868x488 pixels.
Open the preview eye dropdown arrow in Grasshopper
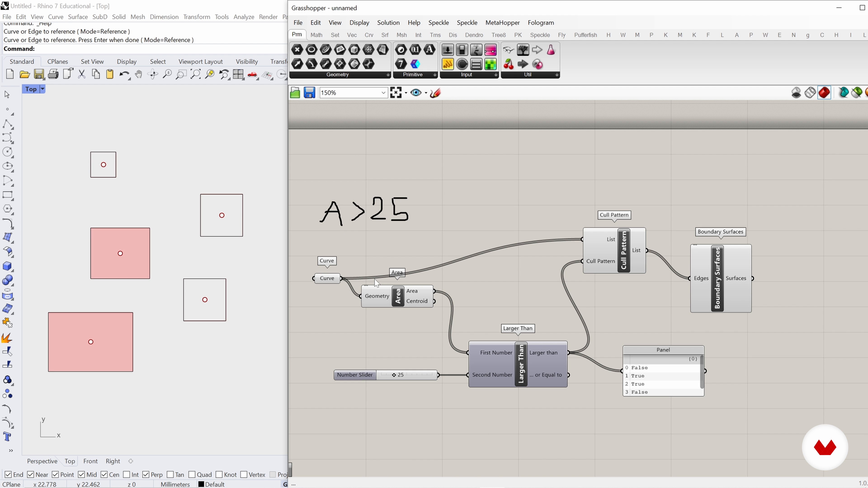(426, 93)
